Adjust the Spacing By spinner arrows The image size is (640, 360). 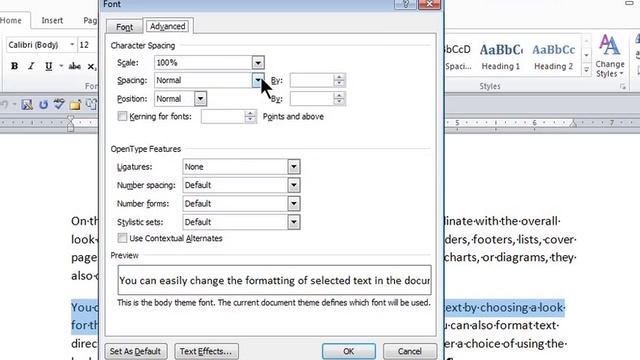339,80
